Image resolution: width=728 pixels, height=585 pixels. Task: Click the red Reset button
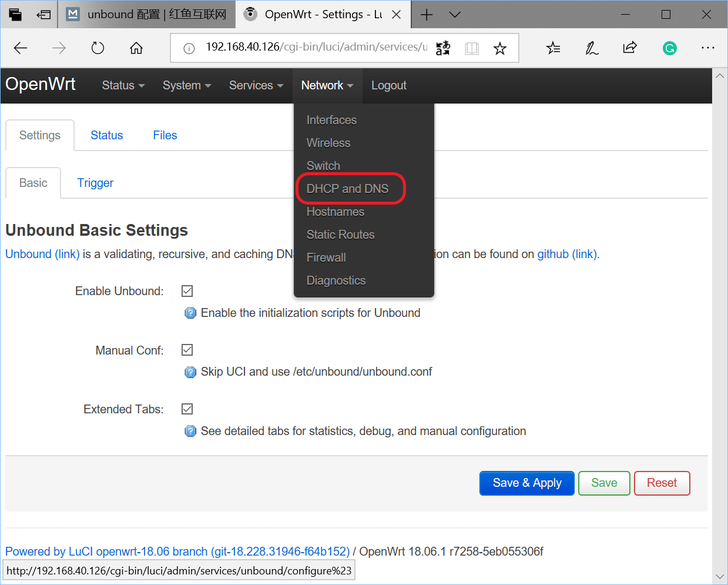[662, 483]
